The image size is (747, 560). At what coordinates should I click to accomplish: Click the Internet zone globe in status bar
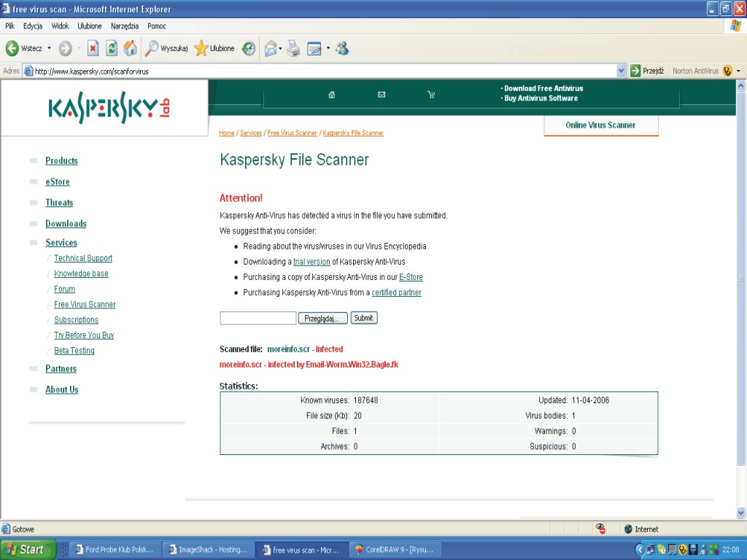[628, 529]
